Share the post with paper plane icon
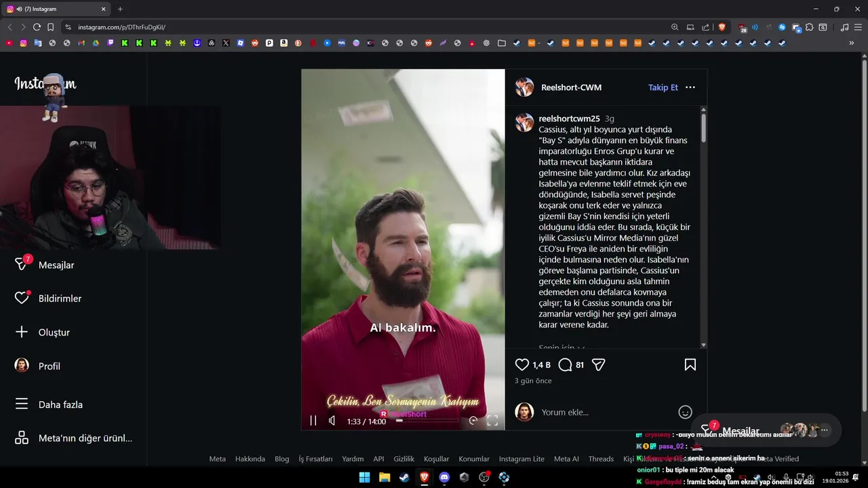 click(598, 365)
